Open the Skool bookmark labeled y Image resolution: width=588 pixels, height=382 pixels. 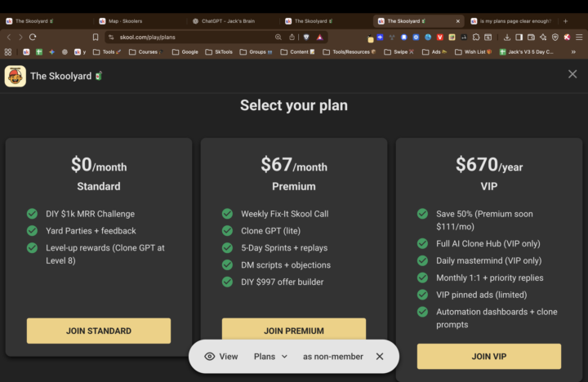tap(80, 52)
